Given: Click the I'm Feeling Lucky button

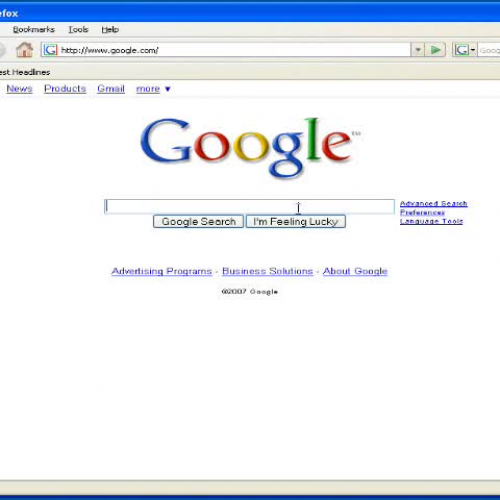Looking at the screenshot, I should 296,222.
